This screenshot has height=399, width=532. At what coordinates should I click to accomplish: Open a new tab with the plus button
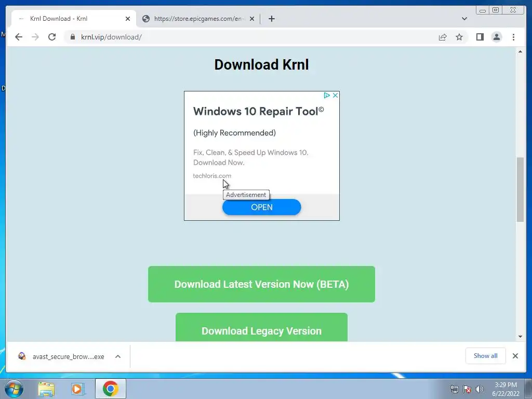[271, 19]
